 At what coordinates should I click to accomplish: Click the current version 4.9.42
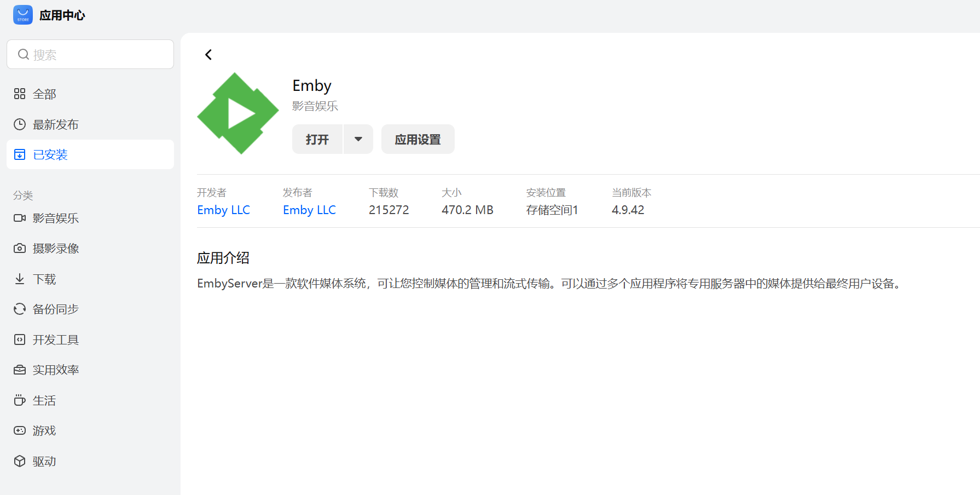[x=628, y=210]
